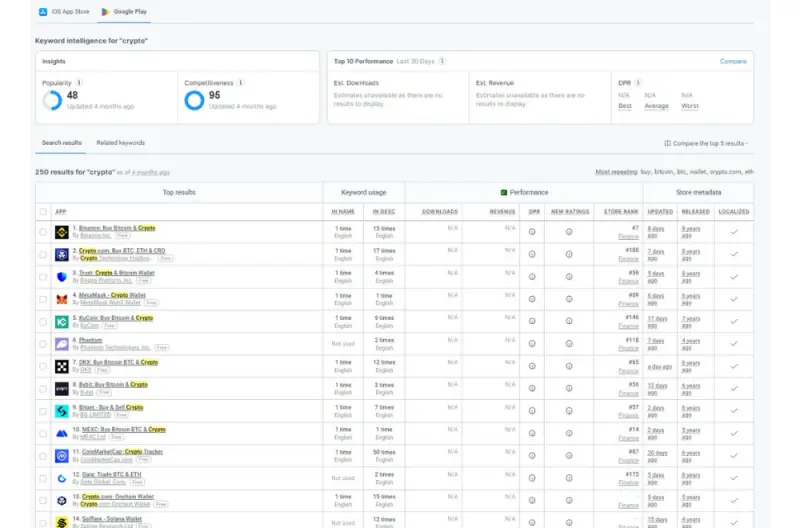The image size is (800, 528).
Task: Open the Gate app icon
Action: click(x=62, y=479)
